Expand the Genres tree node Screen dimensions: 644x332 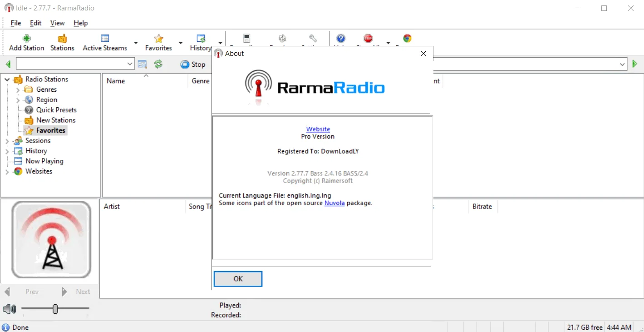click(18, 90)
